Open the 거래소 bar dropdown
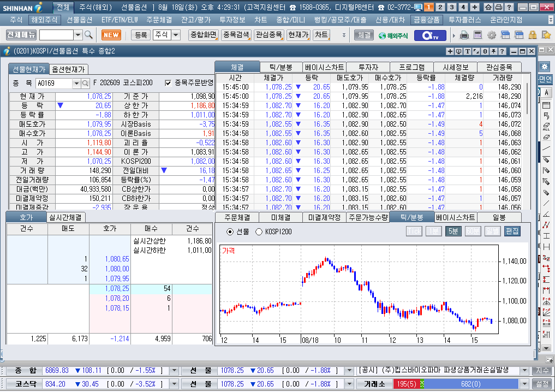This screenshot has height=392, width=555. [x=524, y=384]
